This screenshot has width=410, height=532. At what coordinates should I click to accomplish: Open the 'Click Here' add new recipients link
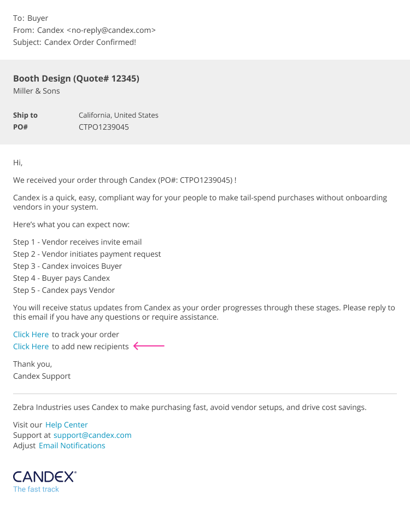31,346
